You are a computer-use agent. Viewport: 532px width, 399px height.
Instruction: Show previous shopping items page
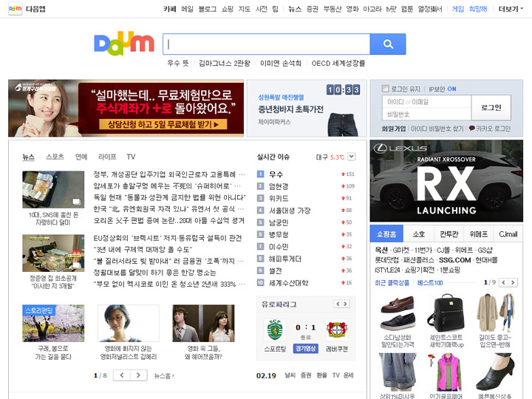click(503, 282)
